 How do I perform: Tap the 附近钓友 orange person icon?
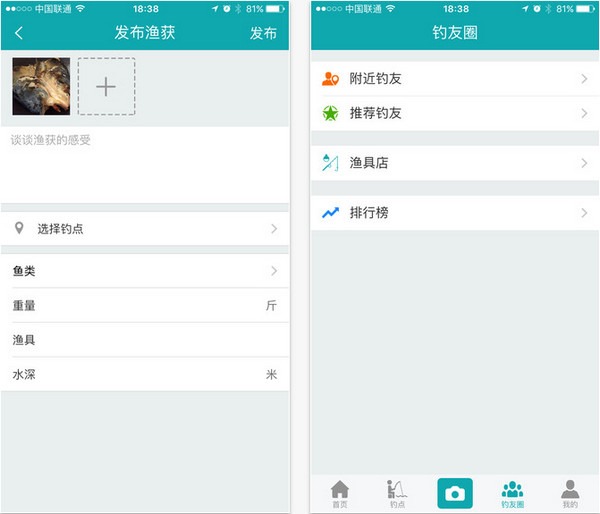click(x=330, y=79)
